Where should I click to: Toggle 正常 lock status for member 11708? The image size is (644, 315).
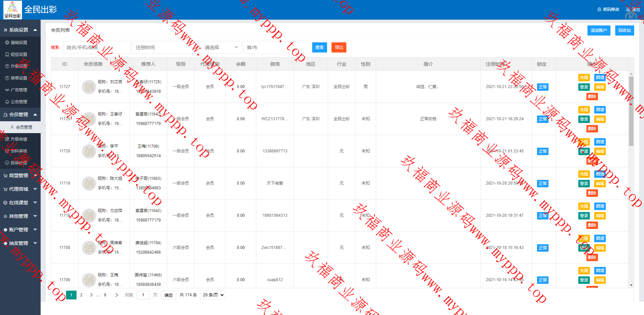coord(542,248)
